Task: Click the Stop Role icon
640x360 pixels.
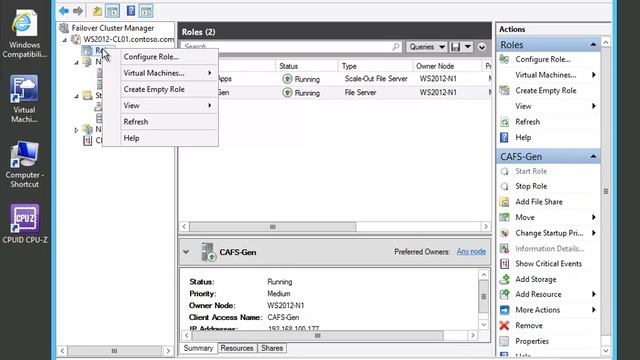Action: click(x=504, y=186)
